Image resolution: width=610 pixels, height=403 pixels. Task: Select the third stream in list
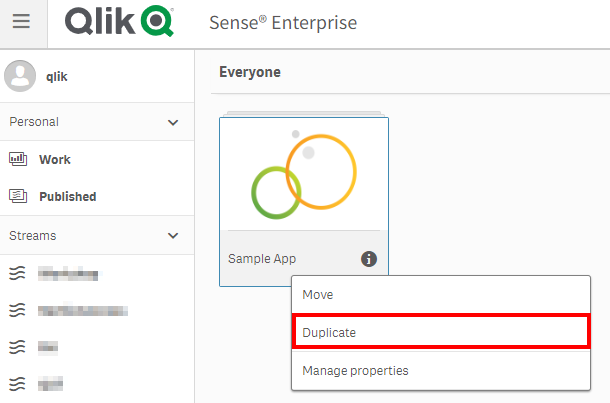point(48,347)
